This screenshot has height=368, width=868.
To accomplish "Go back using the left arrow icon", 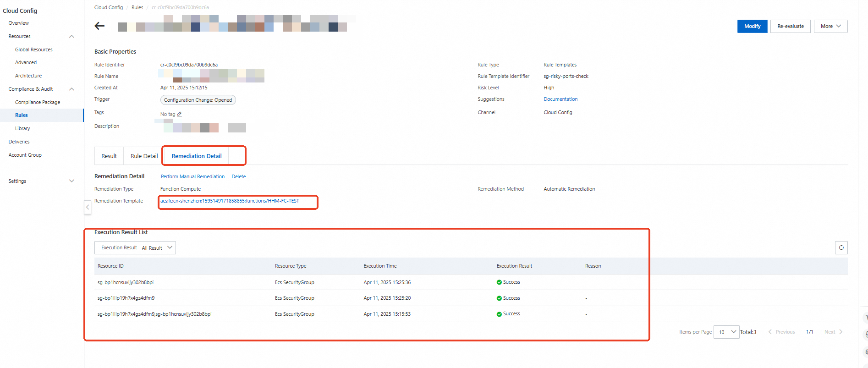I will [x=99, y=26].
